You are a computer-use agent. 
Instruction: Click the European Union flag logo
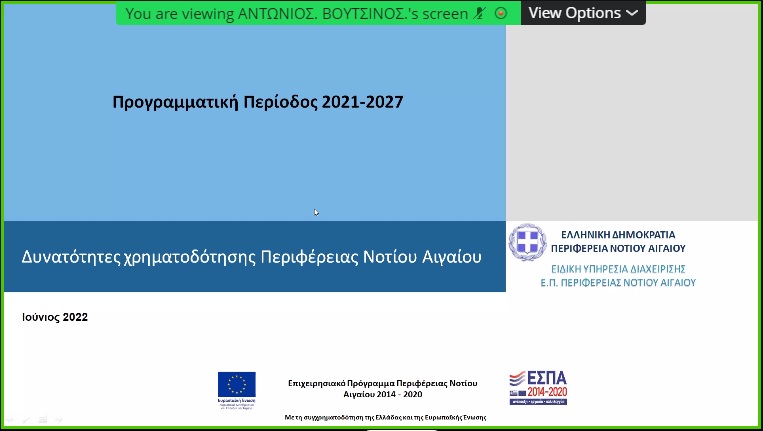[x=236, y=385]
